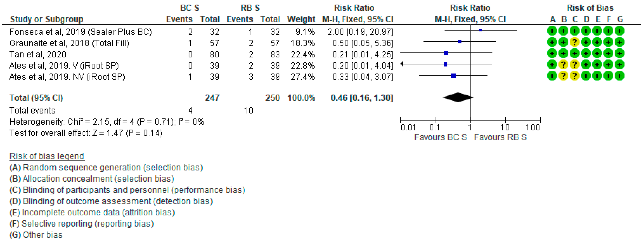Select the Total (95% CI) row label
Viewport: 644px width, 242px height.
(36, 98)
